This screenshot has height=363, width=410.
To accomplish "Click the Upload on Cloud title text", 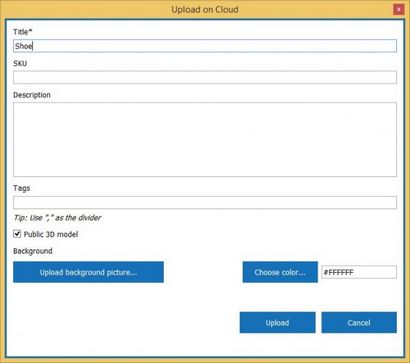I will click(x=205, y=10).
